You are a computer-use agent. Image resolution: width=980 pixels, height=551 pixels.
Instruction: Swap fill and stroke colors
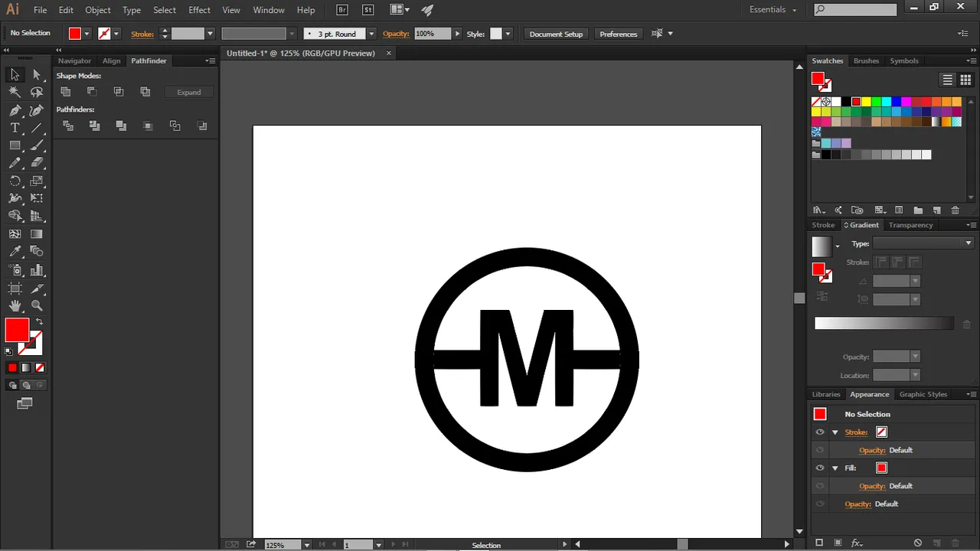(39, 321)
